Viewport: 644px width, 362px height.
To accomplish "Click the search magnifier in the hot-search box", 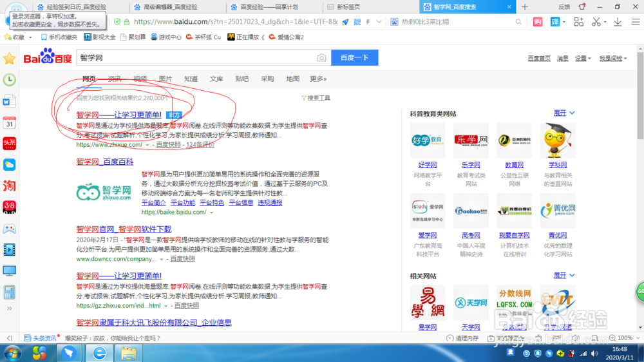I will [x=518, y=22].
